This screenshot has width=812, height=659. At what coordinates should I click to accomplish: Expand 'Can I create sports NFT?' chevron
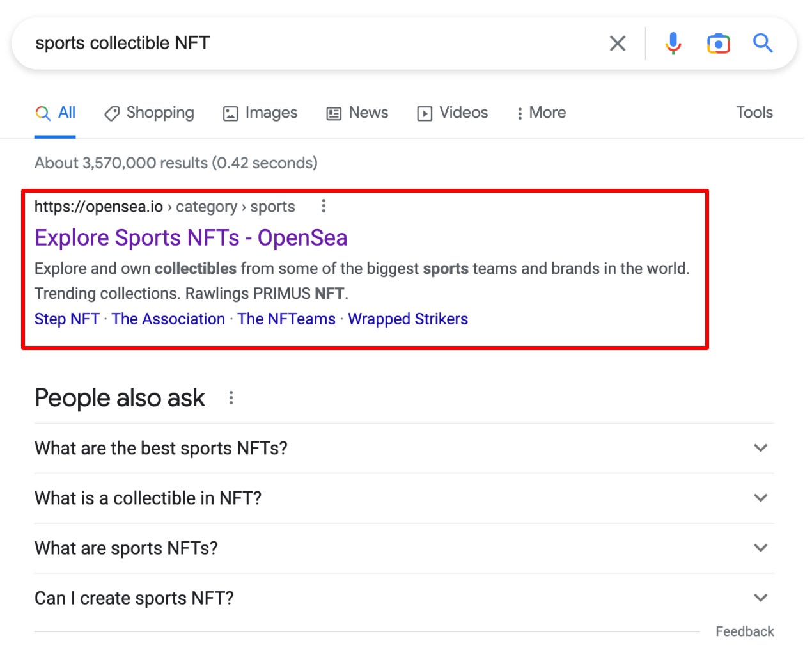point(760,598)
